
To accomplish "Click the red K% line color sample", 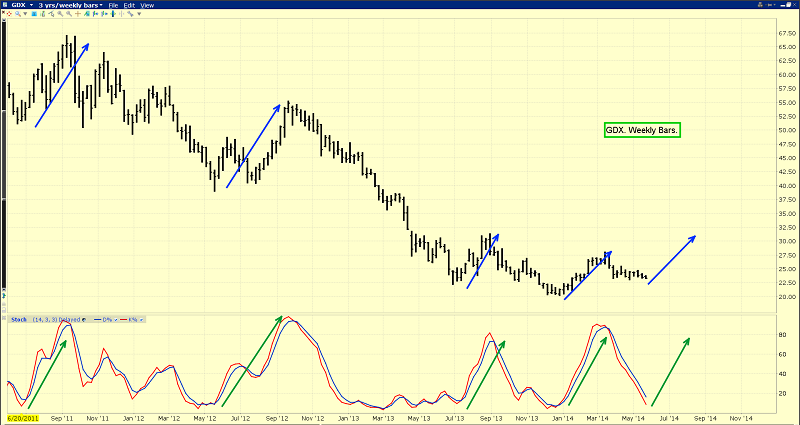I will pyautogui.click(x=123, y=319).
